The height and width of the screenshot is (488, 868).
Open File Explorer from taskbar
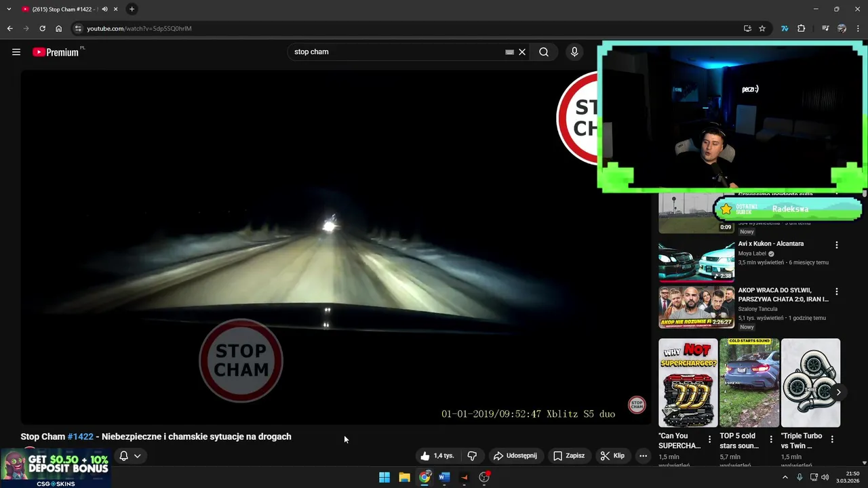[404, 477]
